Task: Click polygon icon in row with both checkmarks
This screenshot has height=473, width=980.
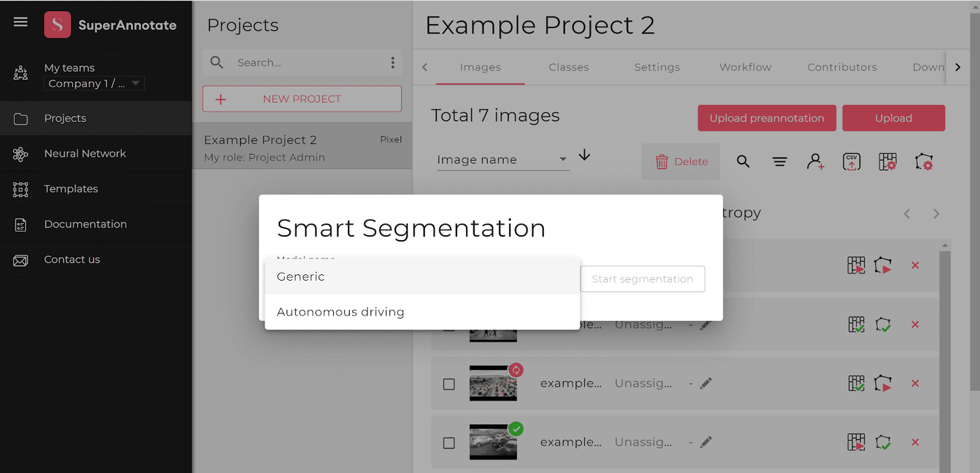Action: (883, 325)
